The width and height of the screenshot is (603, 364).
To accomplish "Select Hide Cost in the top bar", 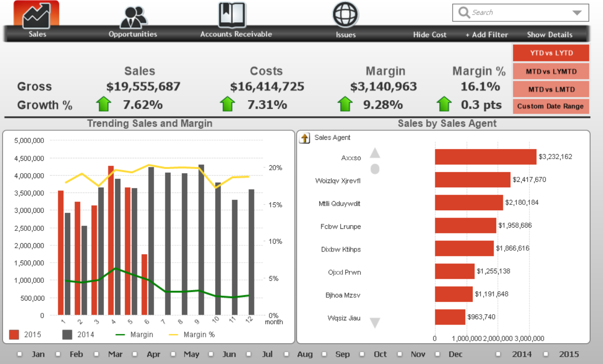I will coord(430,35).
